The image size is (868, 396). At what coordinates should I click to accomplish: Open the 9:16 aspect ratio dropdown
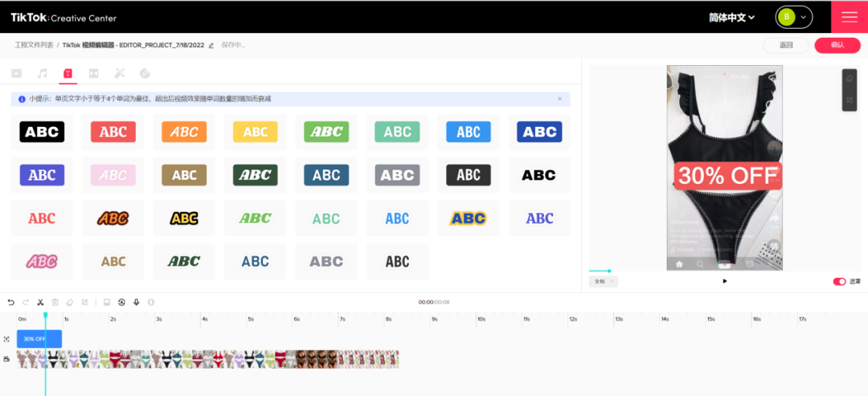point(603,281)
